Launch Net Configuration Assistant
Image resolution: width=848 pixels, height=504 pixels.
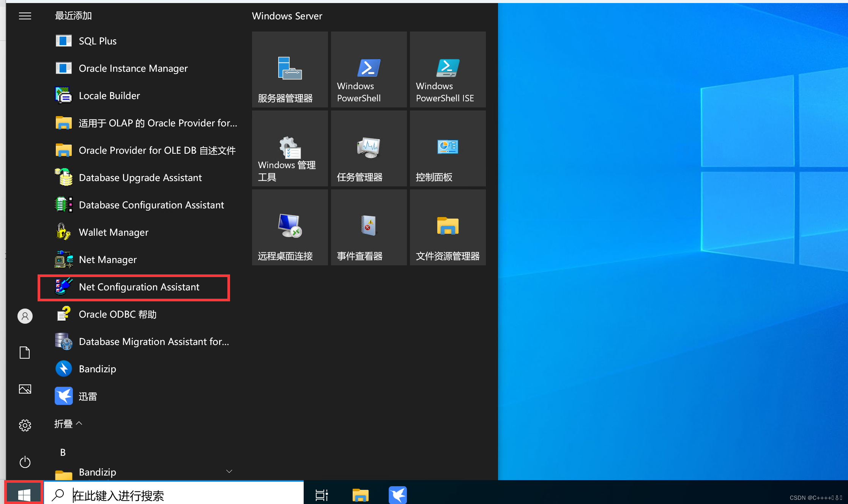coord(139,287)
